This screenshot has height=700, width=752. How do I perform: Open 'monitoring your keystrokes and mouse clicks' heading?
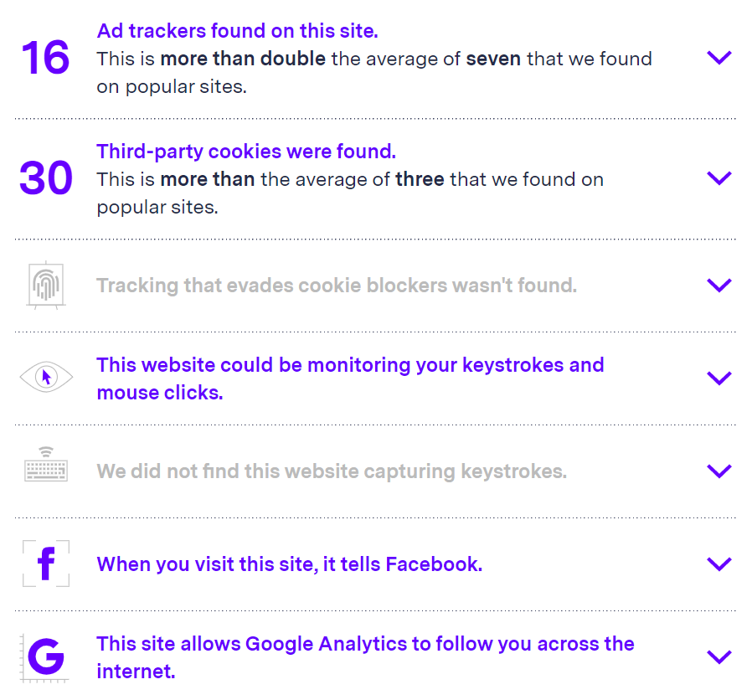(x=351, y=378)
